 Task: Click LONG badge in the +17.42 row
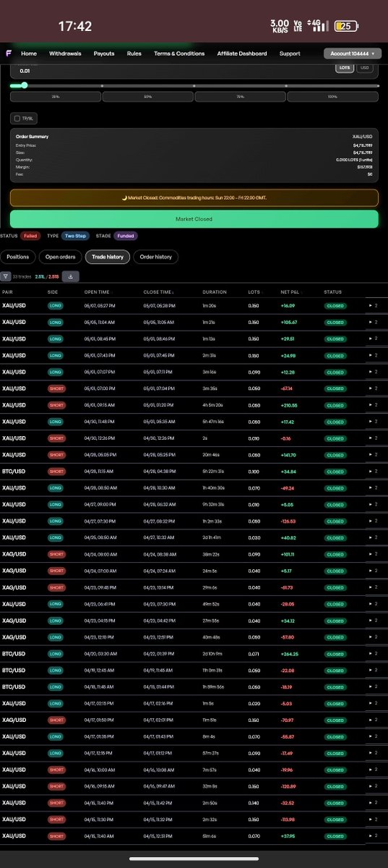coord(56,422)
